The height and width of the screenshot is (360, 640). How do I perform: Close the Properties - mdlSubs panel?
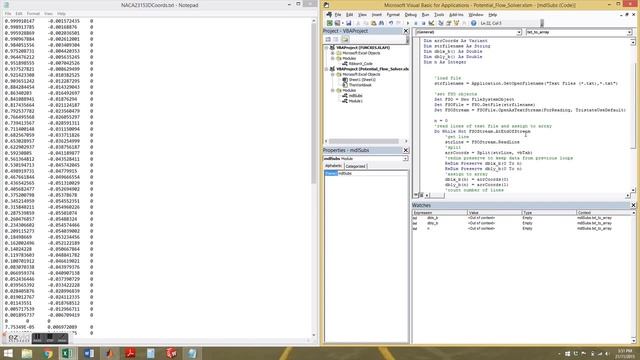(406, 150)
